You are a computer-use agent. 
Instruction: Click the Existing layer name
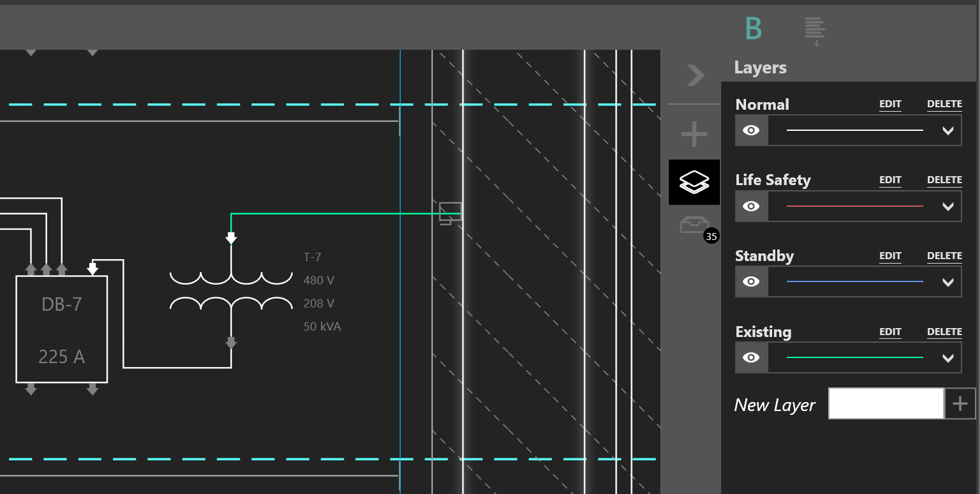[x=763, y=332]
